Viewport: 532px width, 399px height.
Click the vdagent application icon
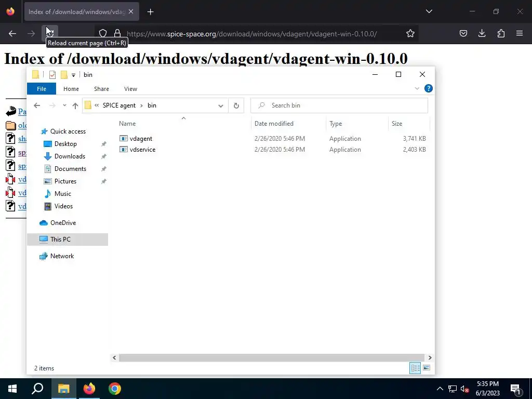(124, 138)
